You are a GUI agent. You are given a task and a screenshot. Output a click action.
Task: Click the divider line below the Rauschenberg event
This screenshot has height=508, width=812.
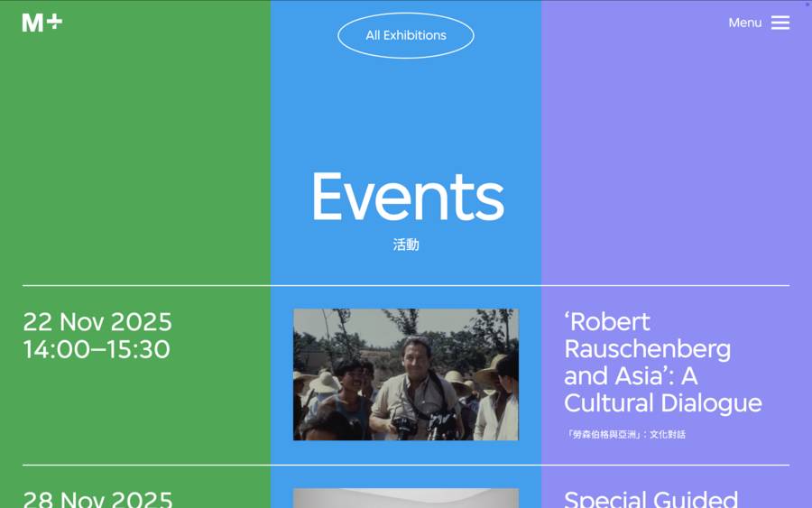pos(406,466)
